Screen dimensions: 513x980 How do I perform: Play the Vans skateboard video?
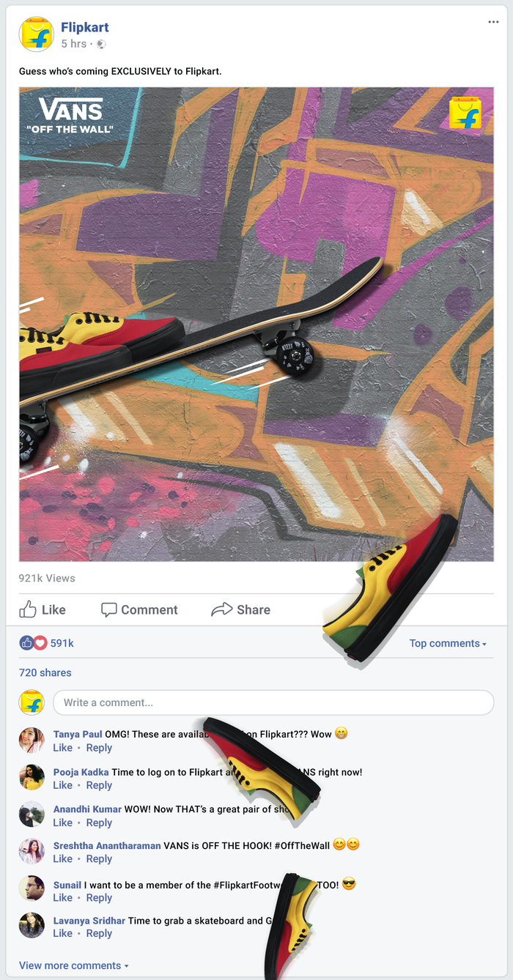click(x=256, y=324)
